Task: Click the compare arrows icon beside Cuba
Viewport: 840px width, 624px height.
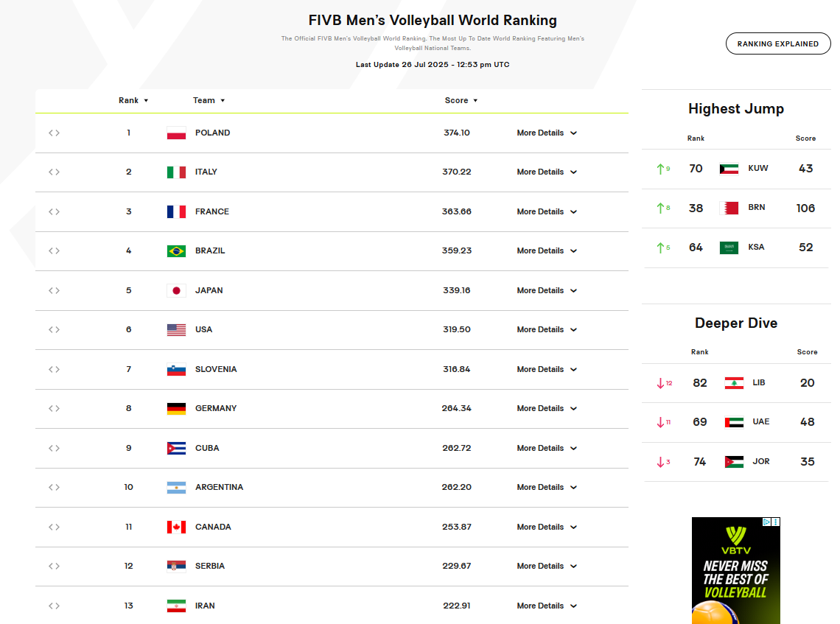Action: click(54, 449)
